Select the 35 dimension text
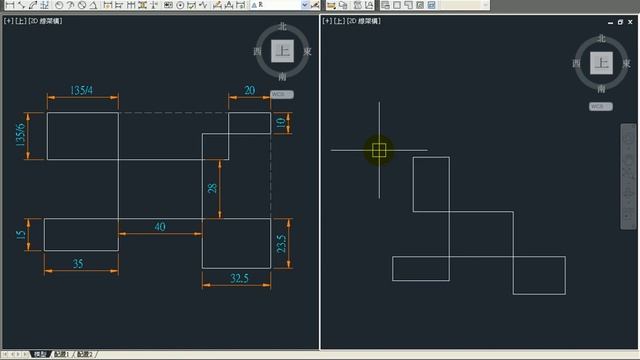The height and width of the screenshot is (360, 640). [x=78, y=264]
